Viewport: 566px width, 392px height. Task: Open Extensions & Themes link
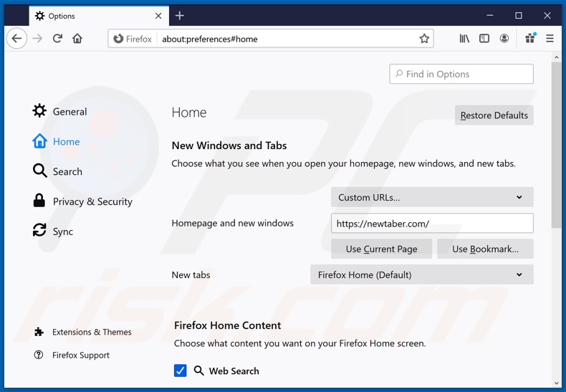pos(82,332)
